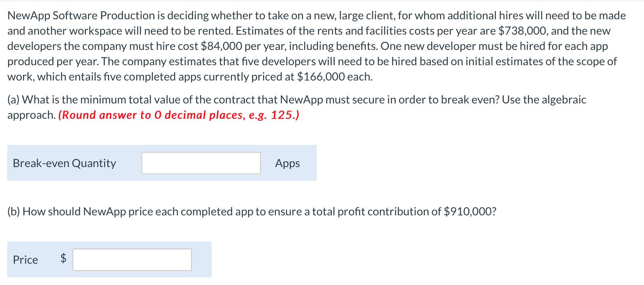Click inside the Break-even Quantity input box
644x285 pixels.
click(200, 163)
